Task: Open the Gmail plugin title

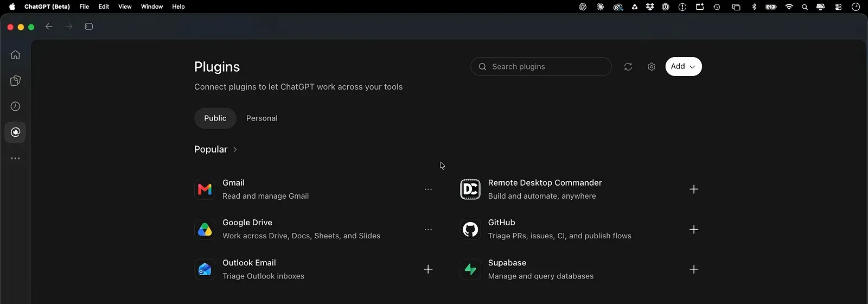Action: click(233, 183)
